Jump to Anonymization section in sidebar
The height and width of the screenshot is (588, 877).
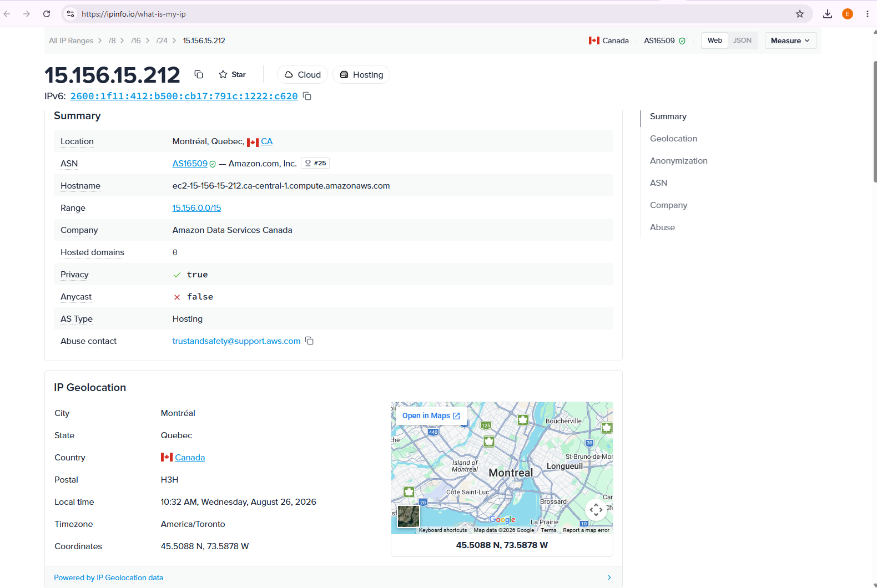[x=679, y=161]
